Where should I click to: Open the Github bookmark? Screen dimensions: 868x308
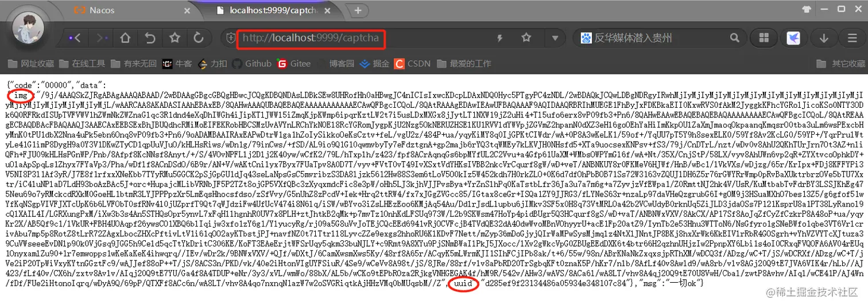pyautogui.click(x=251, y=64)
